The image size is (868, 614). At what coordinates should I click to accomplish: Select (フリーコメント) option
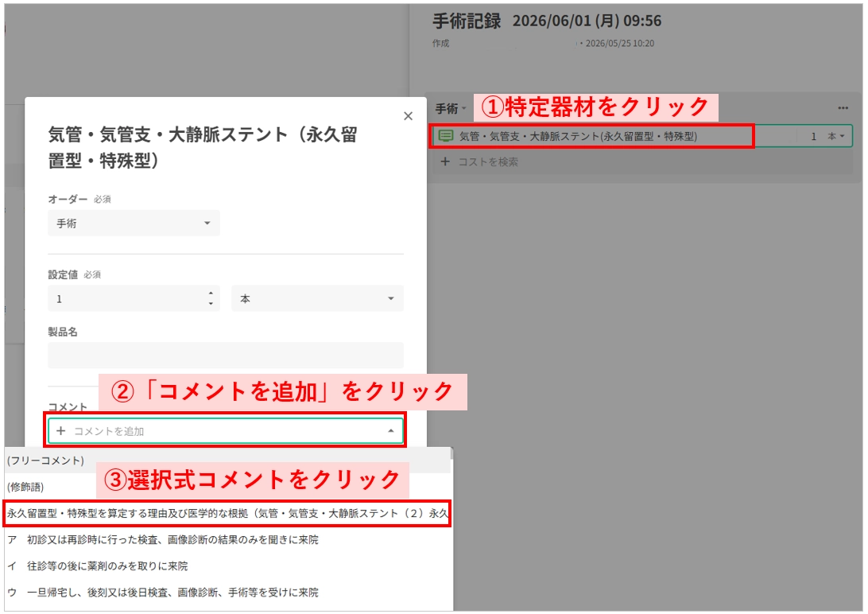click(x=227, y=461)
